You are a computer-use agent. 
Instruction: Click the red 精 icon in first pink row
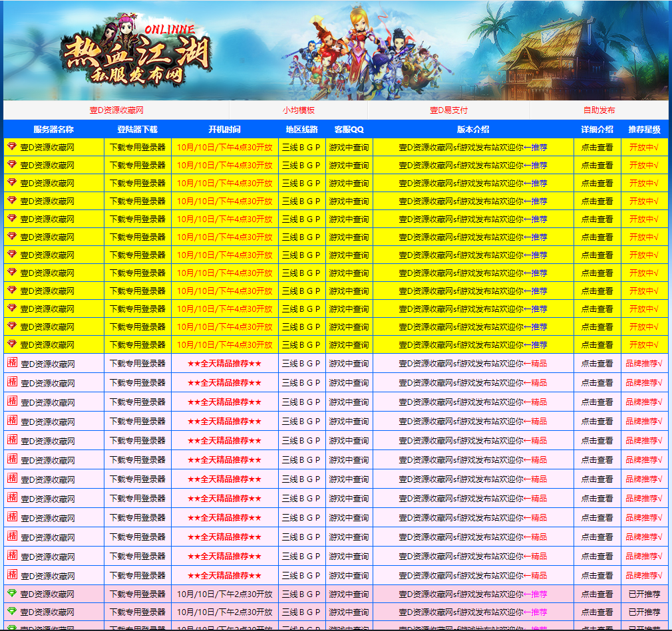tap(13, 362)
